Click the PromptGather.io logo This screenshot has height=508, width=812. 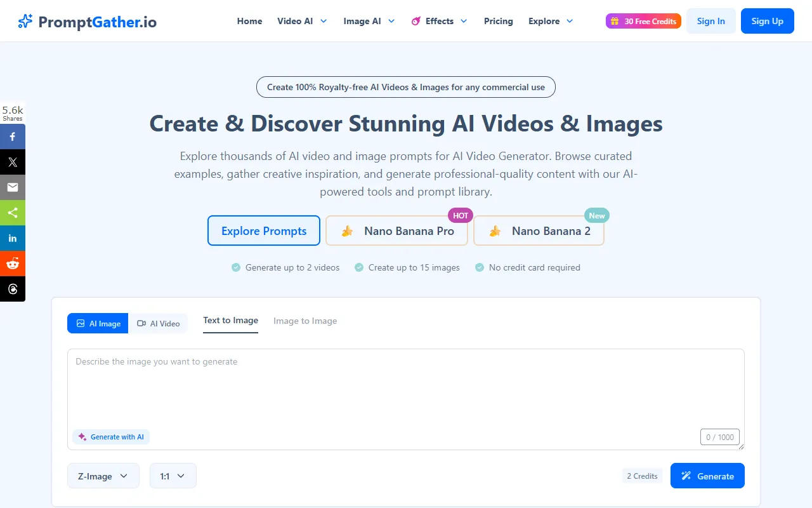pyautogui.click(x=88, y=22)
